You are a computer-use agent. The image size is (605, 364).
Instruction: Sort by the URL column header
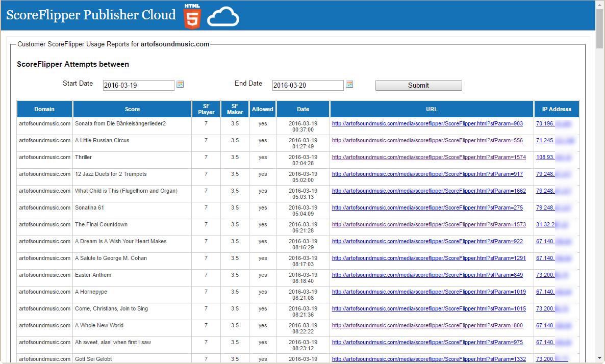point(432,109)
